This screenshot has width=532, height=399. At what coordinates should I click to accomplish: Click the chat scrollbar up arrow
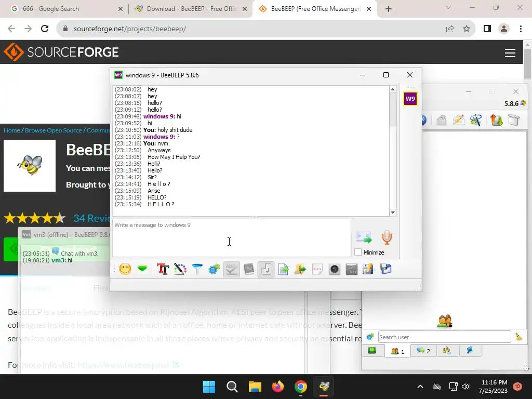click(x=393, y=89)
